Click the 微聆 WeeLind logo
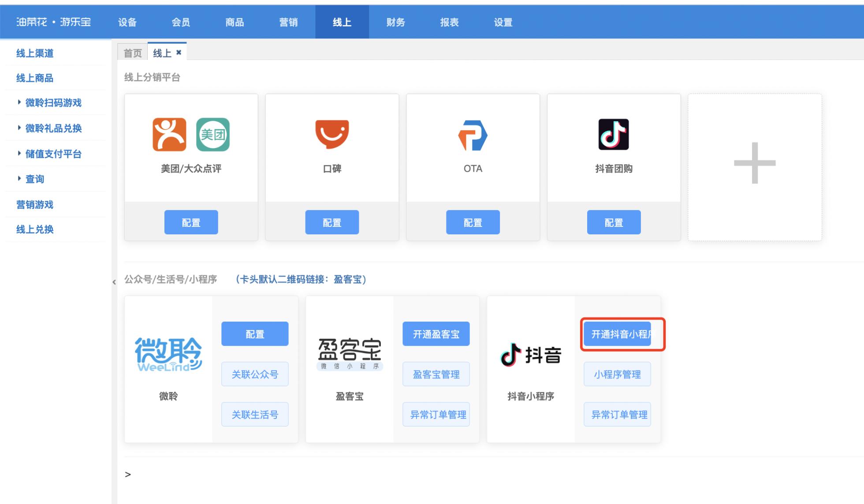Screen dimensions: 864x504 tap(168, 355)
